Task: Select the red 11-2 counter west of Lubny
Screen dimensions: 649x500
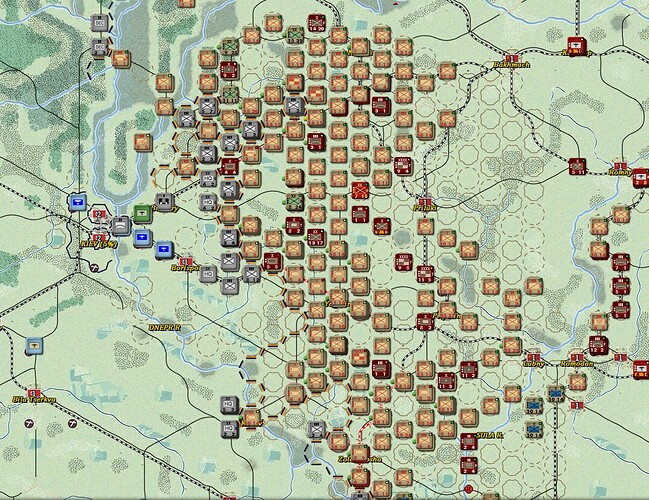Action: tap(469, 369)
